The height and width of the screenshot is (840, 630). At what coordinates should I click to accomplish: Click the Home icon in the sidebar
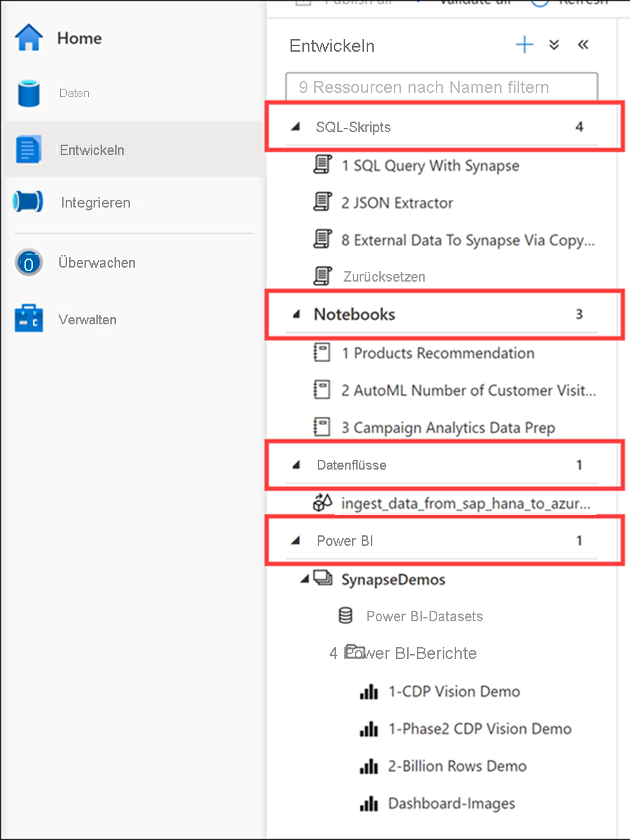pos(28,38)
